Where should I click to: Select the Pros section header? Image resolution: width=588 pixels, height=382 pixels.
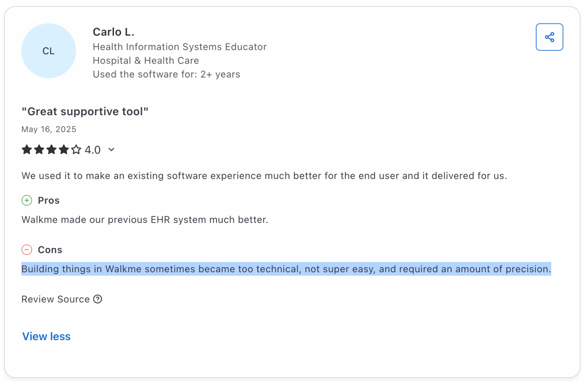click(x=49, y=201)
